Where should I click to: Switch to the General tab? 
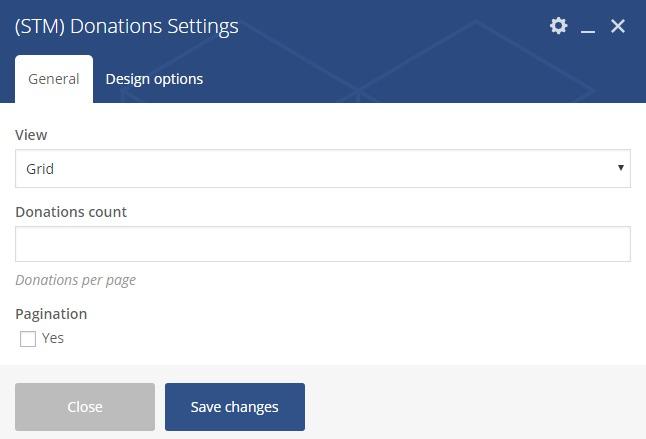tap(54, 79)
